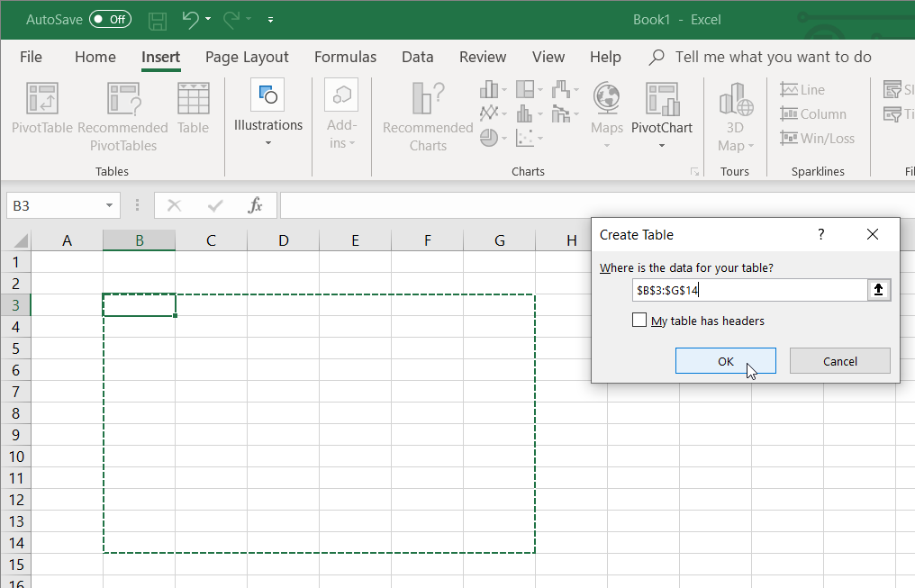Select row 8 header
Viewport: 915px width, 588px height.
pyautogui.click(x=15, y=413)
